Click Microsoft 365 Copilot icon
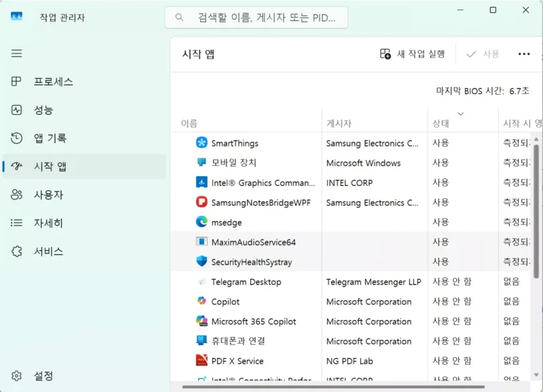This screenshot has width=543, height=392. [x=202, y=321]
